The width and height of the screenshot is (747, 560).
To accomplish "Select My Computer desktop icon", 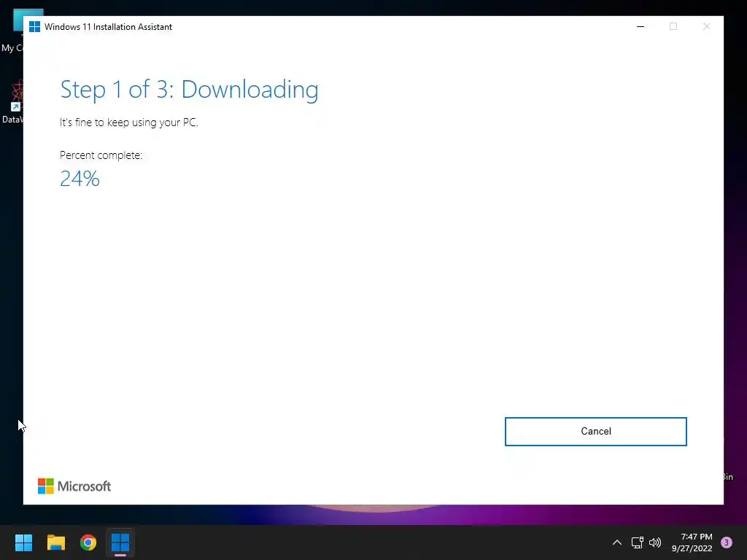I will pyautogui.click(x=12, y=31).
